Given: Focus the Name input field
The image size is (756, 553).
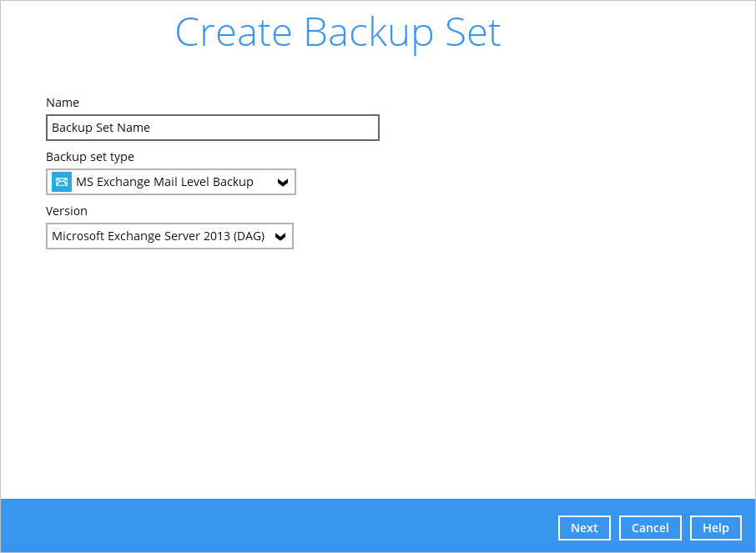Looking at the screenshot, I should tap(213, 128).
